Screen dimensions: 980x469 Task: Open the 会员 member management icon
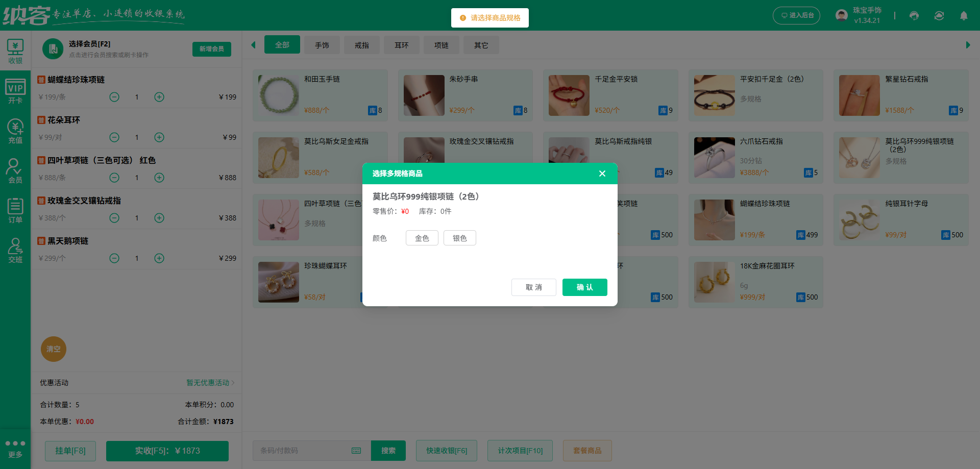click(15, 170)
